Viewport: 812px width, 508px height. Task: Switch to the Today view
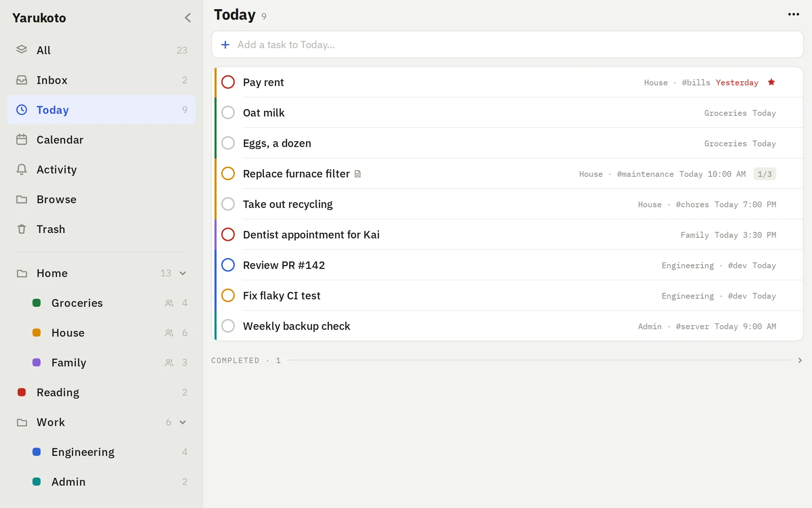pyautogui.click(x=101, y=110)
